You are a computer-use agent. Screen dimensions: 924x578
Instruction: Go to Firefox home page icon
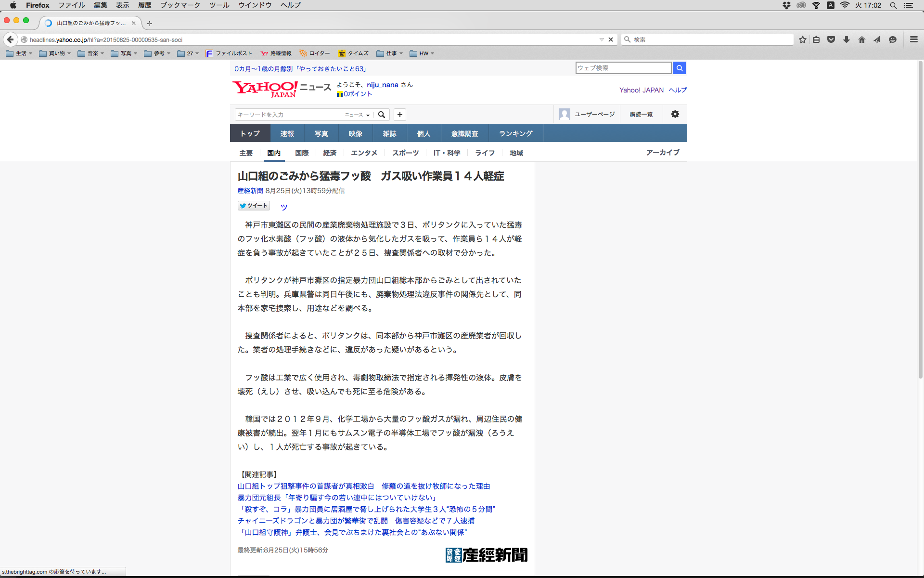(x=862, y=39)
